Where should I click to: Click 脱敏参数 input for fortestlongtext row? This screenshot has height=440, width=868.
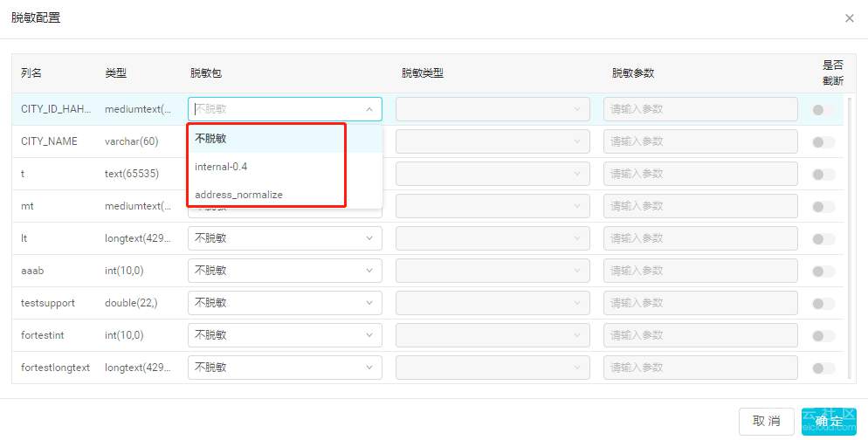(700, 368)
